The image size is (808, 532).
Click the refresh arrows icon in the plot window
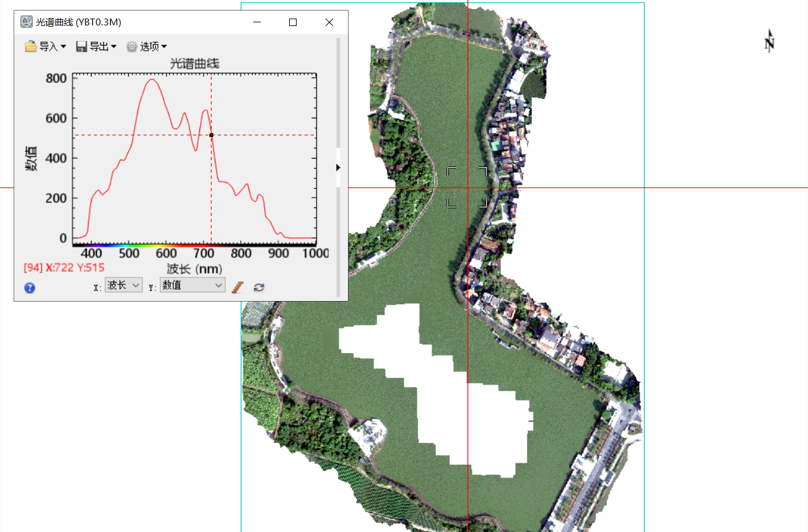pos(259,287)
